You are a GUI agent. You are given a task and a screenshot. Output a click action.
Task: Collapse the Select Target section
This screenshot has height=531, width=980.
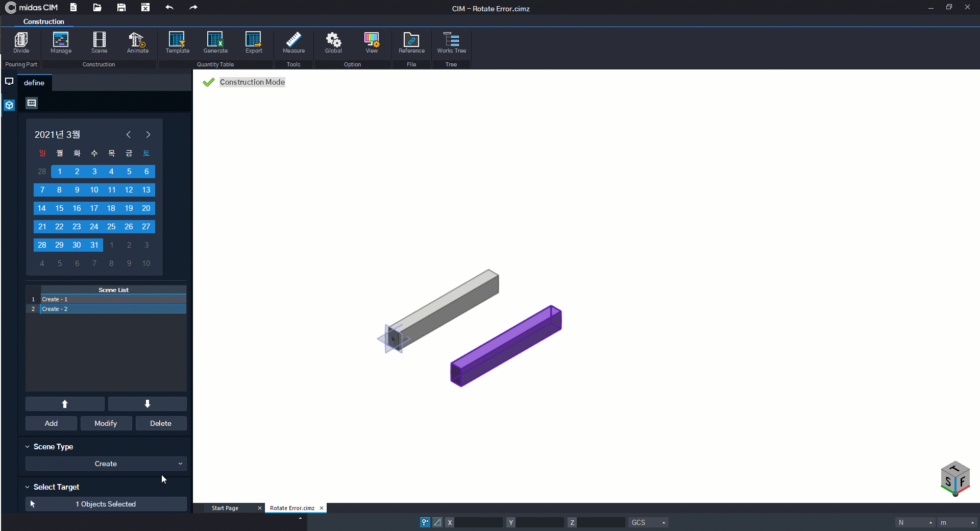point(28,487)
